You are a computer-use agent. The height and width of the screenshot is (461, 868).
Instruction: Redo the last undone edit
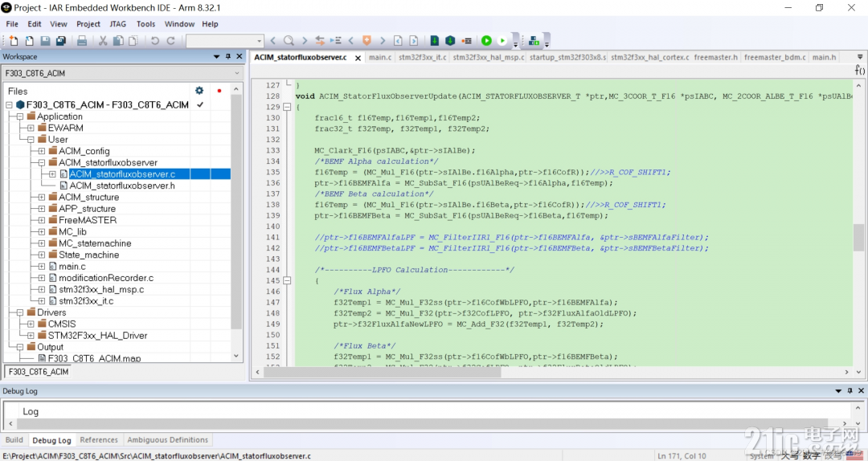coord(171,40)
